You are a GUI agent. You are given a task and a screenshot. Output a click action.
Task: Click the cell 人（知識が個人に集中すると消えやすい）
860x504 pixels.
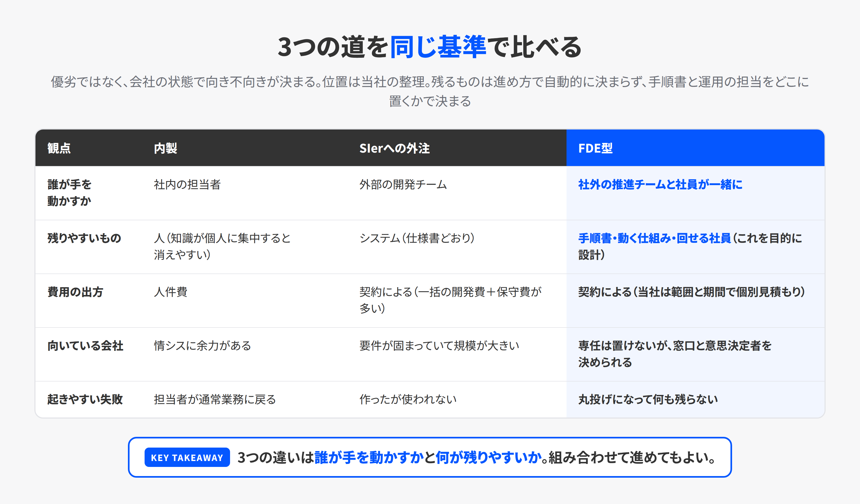222,246
